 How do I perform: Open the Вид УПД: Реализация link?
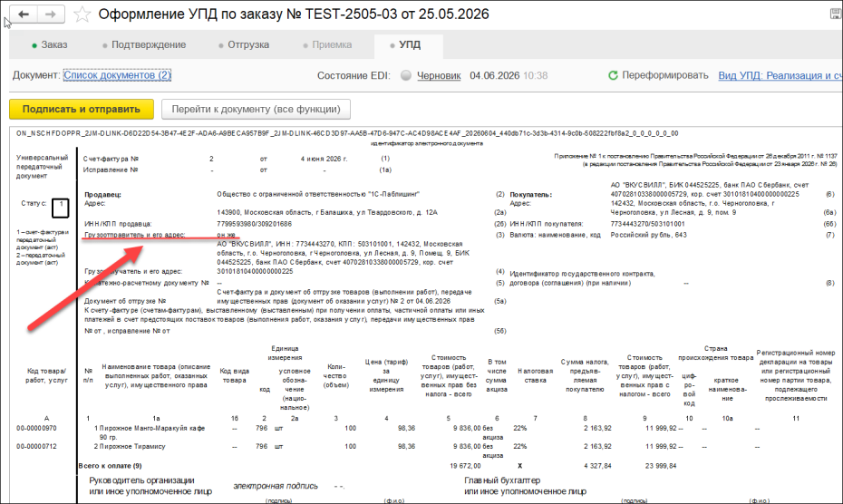tap(780, 76)
